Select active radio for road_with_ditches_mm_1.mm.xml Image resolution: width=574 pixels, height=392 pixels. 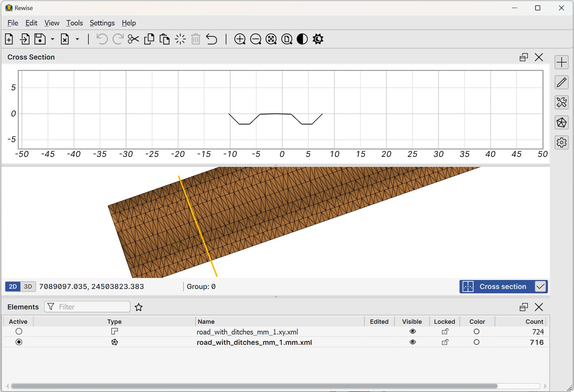(x=19, y=342)
